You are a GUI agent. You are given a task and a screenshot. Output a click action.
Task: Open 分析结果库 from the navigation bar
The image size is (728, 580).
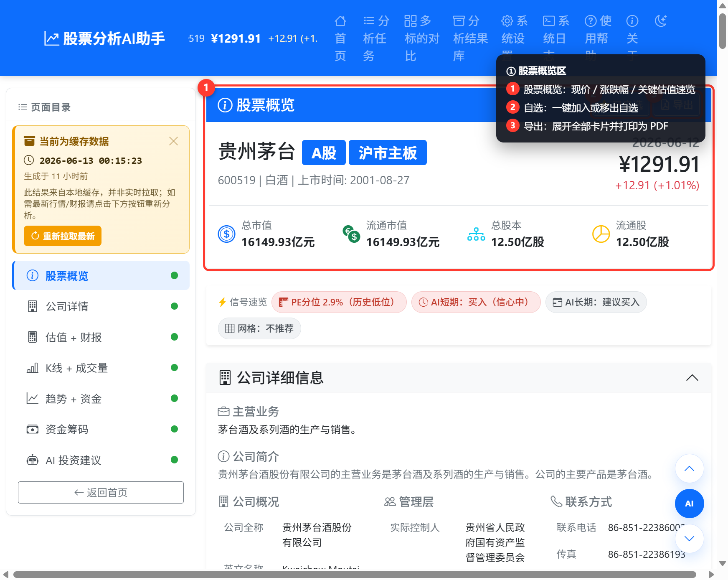pyautogui.click(x=470, y=38)
